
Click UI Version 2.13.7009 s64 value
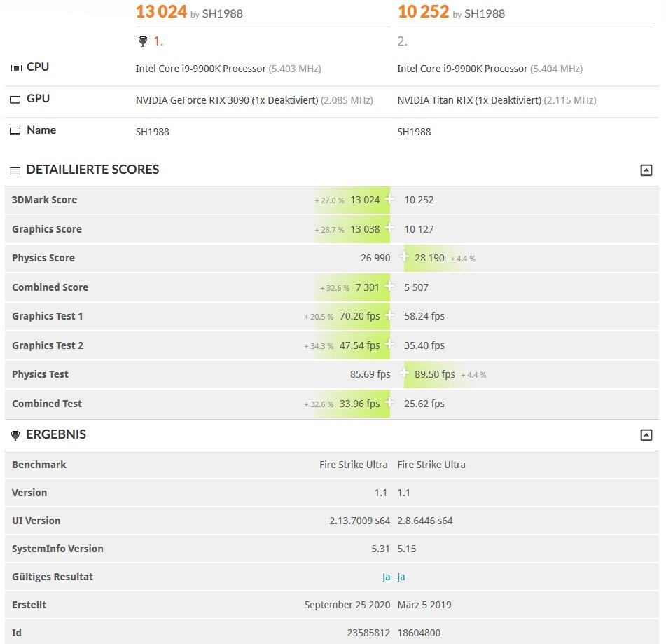tap(360, 521)
